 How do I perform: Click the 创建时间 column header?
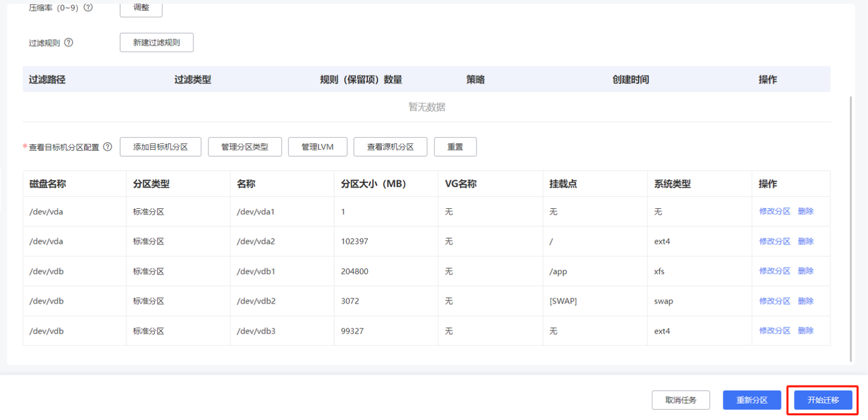[630, 80]
